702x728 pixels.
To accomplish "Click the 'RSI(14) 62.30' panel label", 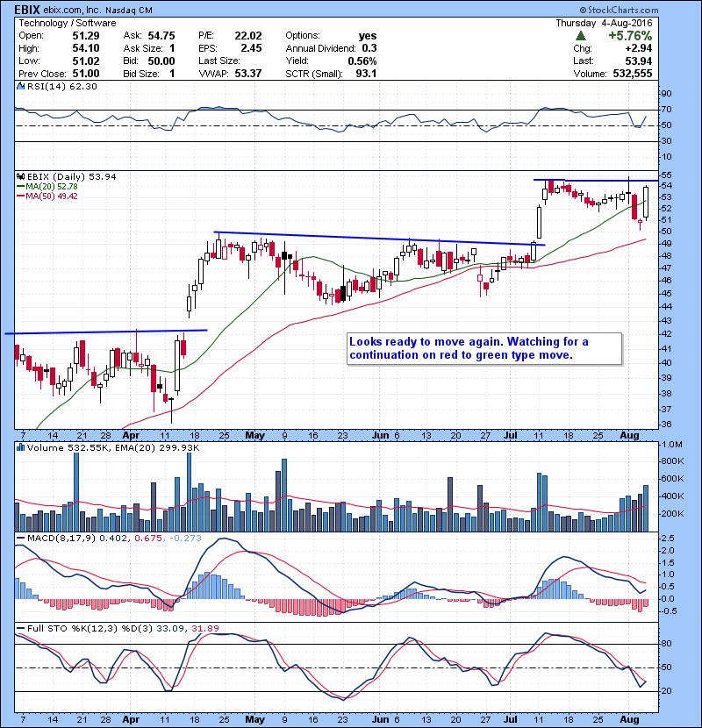I will 61,86.
